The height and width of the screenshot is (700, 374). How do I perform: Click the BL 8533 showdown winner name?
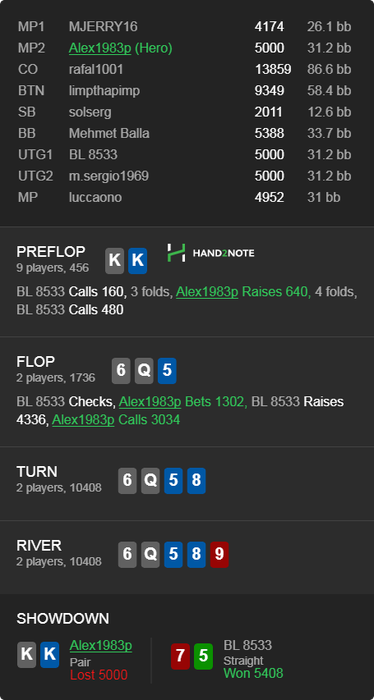248,645
